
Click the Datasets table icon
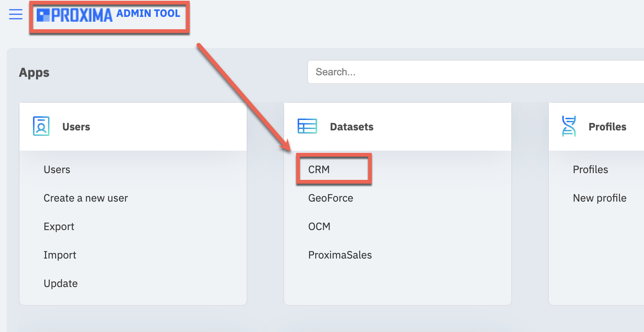pos(307,126)
